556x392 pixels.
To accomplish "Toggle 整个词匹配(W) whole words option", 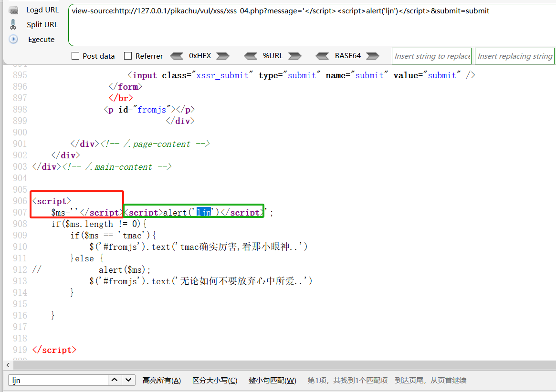I will coord(273,380).
